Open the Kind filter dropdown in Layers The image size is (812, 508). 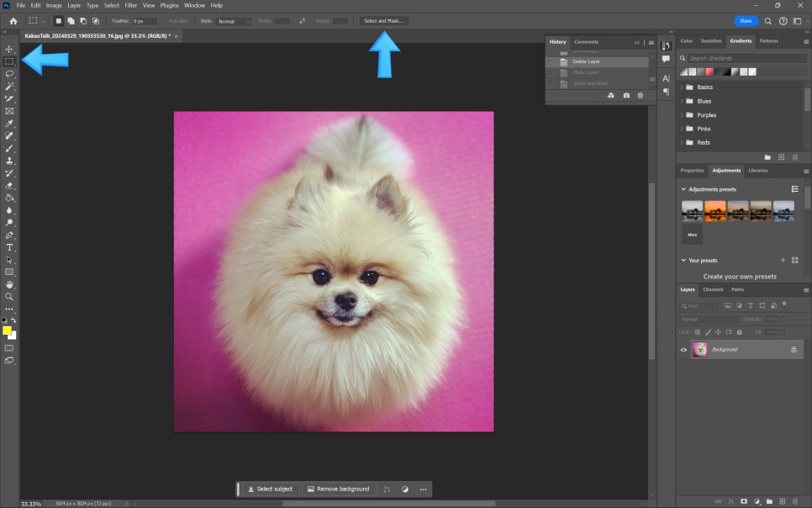[x=699, y=306]
